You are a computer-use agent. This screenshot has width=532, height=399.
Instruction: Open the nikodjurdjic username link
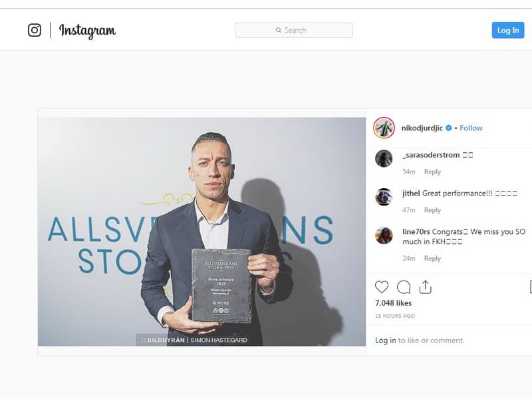click(x=422, y=128)
